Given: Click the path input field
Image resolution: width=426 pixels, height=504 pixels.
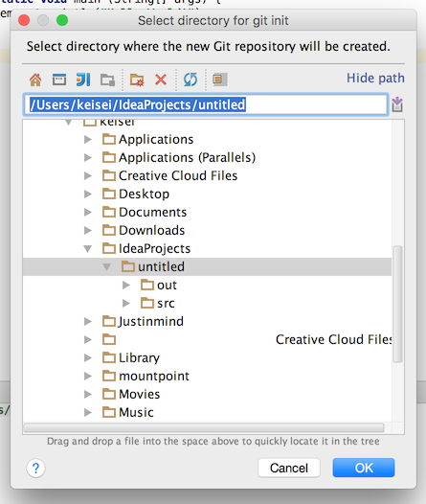Looking at the screenshot, I should point(206,104).
